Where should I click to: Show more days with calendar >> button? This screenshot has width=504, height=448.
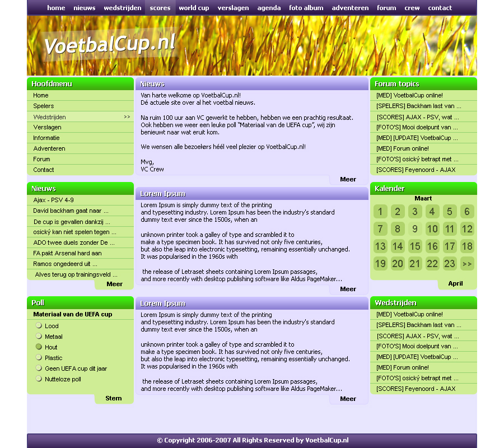click(x=467, y=264)
